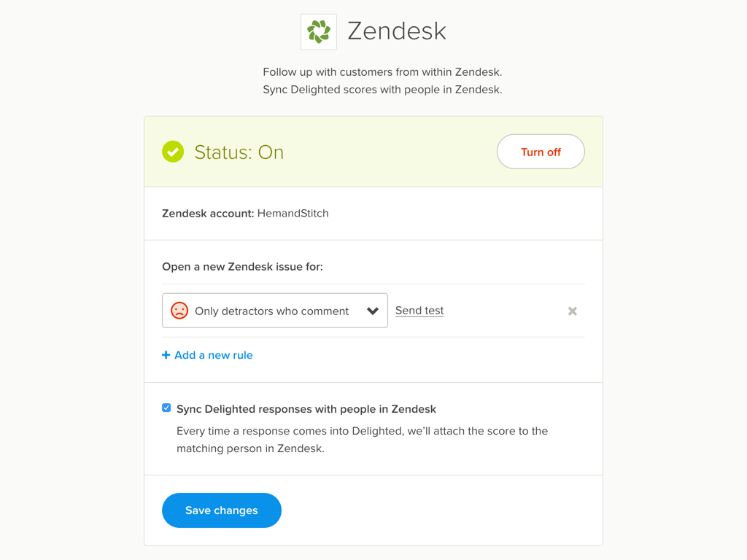Click the Zendesk logo icon

[x=319, y=31]
